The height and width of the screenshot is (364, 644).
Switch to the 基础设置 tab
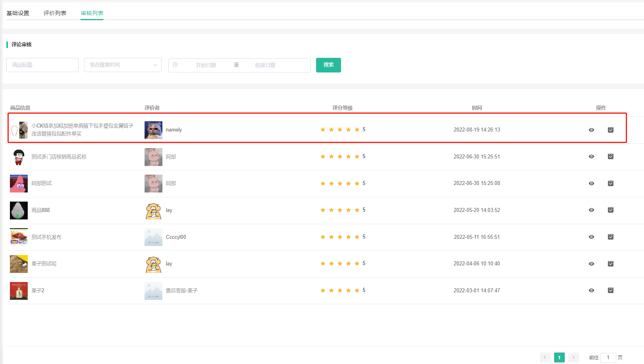18,13
